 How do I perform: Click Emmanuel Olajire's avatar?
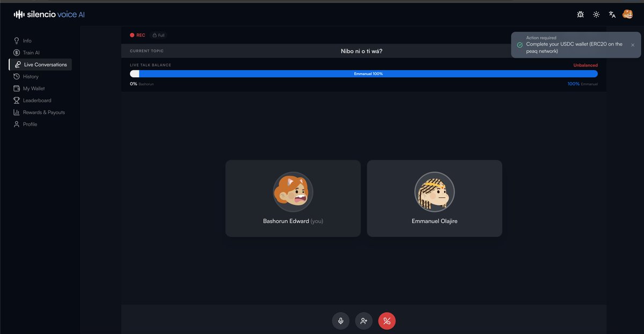(x=434, y=192)
